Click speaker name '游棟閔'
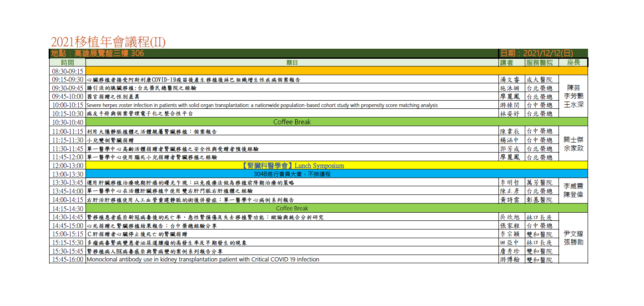This screenshot has width=644, height=306. click(509, 105)
